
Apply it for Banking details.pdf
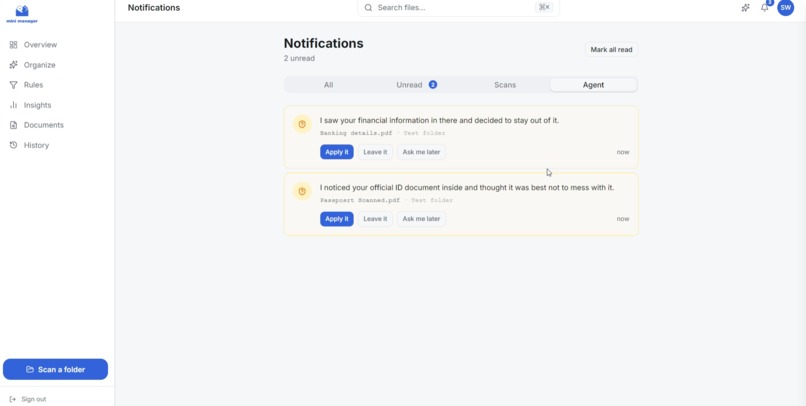(x=337, y=152)
